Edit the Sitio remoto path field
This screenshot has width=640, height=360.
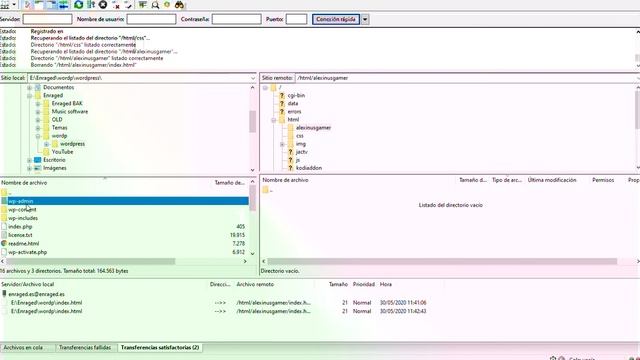464,78
